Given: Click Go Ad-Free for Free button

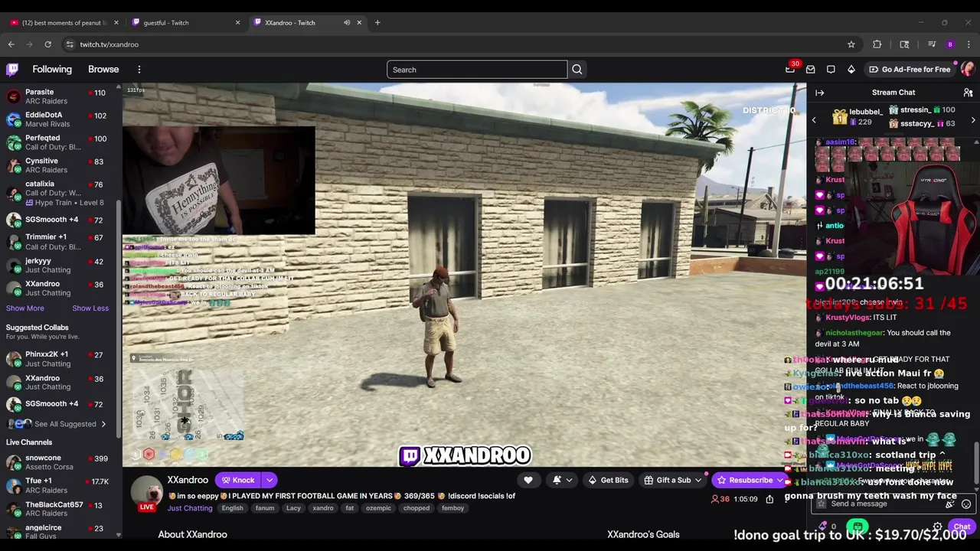Looking at the screenshot, I should point(910,70).
